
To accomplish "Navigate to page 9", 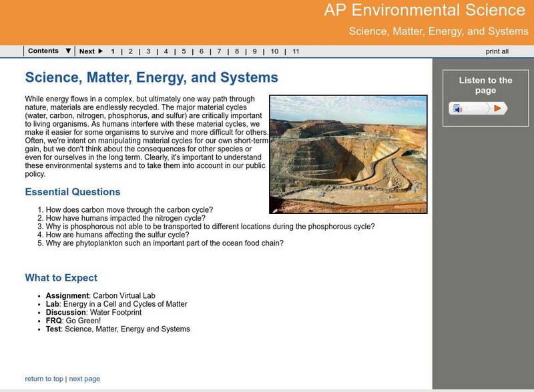I will coord(254,51).
